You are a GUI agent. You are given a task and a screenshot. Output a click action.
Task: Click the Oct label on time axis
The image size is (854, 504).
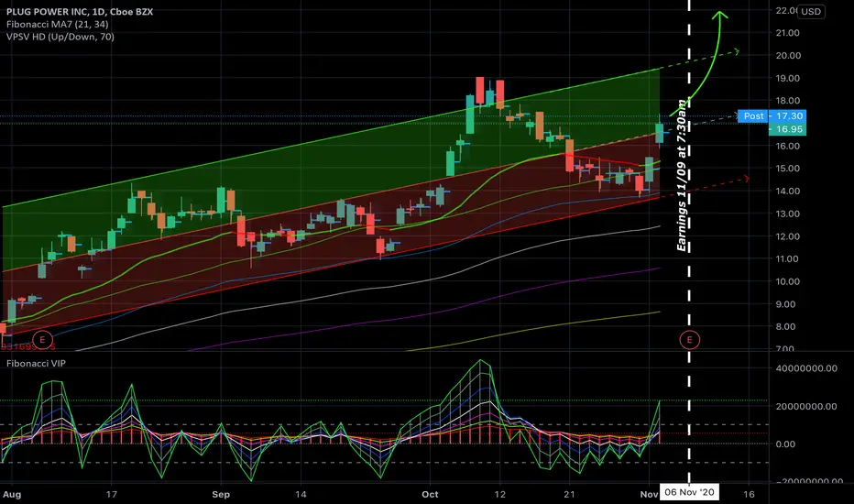(x=430, y=494)
